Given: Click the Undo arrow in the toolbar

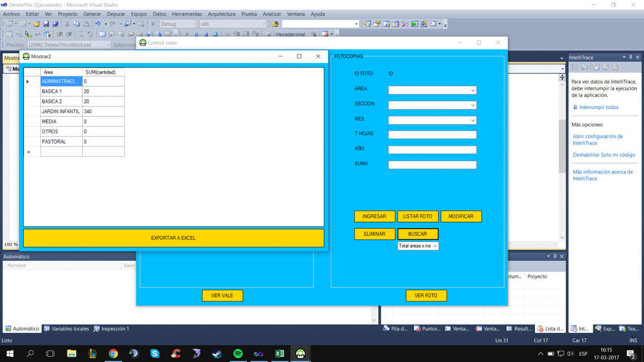Looking at the screenshot, I should click(x=98, y=24).
